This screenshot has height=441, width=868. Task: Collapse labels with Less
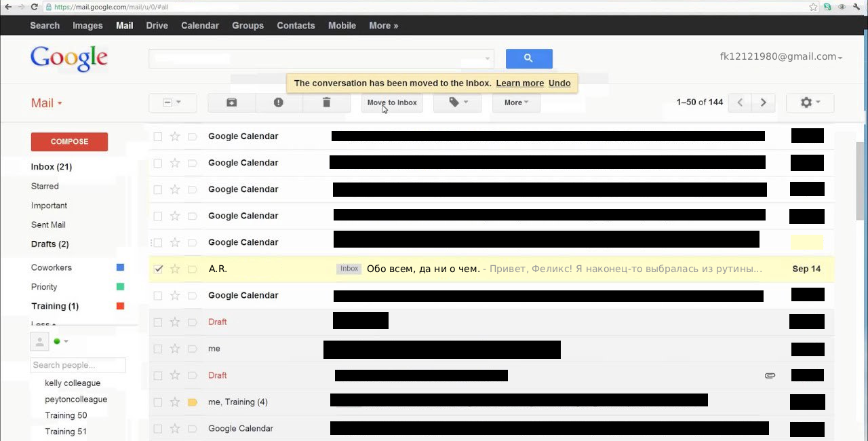click(43, 325)
